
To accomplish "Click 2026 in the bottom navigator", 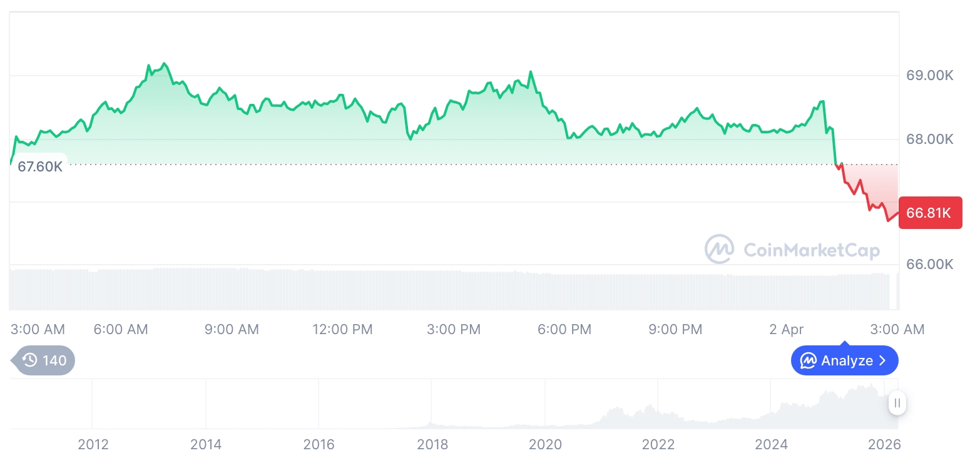I will coord(884,445).
